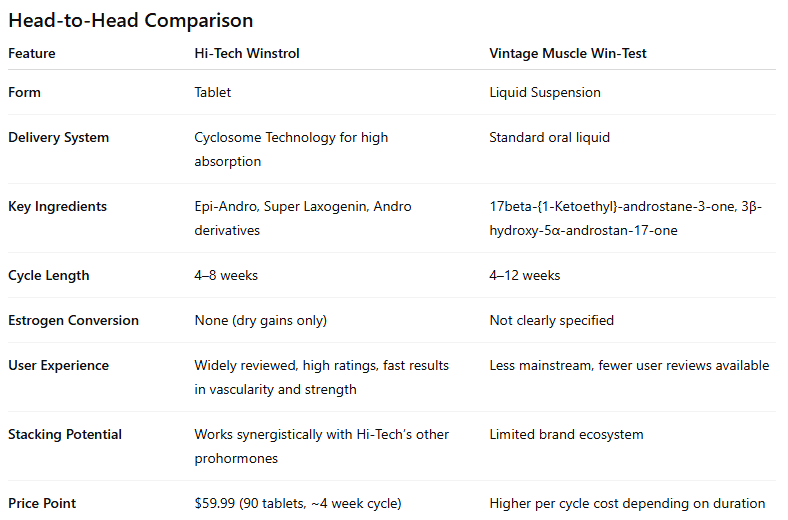Click the Cyclosome Technology description cell
The height and width of the screenshot is (520, 788).
pos(291,149)
